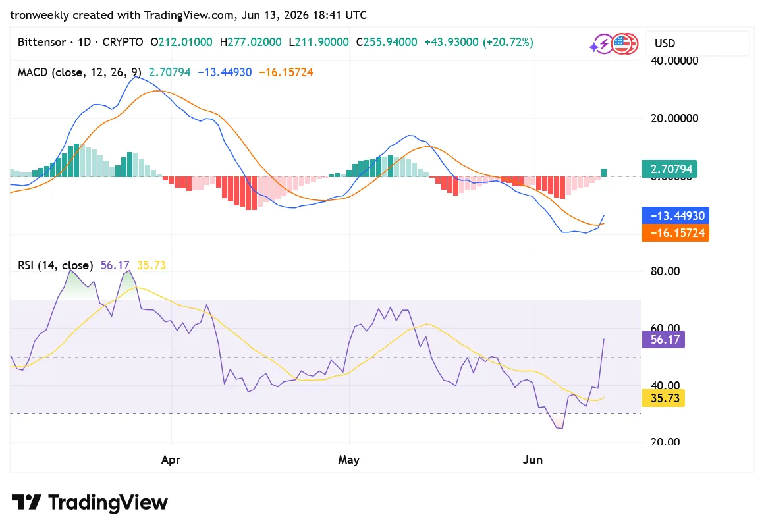The width and height of the screenshot is (764, 532).
Task: Click the close price C255.94000
Action: click(x=387, y=42)
